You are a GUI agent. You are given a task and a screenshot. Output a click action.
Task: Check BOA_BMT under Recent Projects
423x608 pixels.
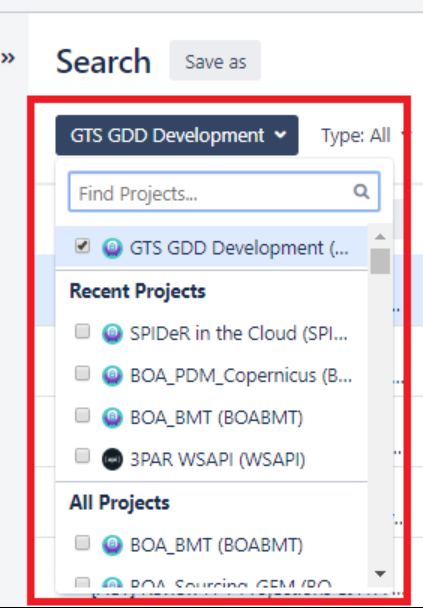pos(83,415)
